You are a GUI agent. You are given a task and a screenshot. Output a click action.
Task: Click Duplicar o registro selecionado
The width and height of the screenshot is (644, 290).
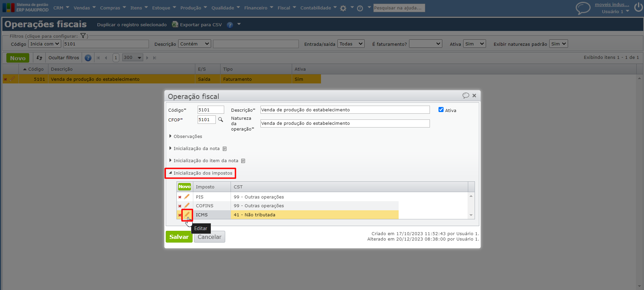pyautogui.click(x=132, y=25)
